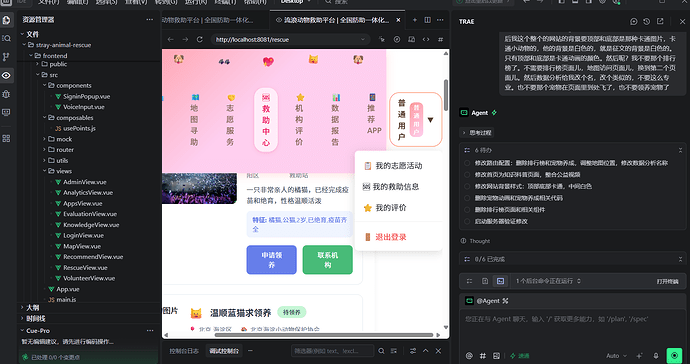
Task: Show the terminal commands icon above chat input
Action: (x=500, y=281)
